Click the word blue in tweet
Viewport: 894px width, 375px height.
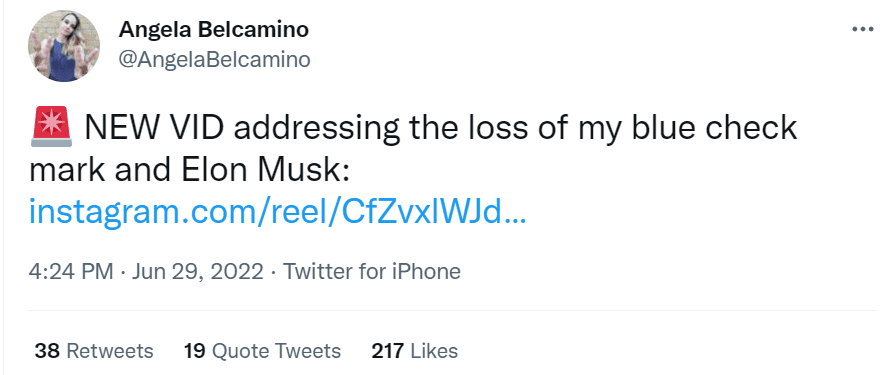663,128
